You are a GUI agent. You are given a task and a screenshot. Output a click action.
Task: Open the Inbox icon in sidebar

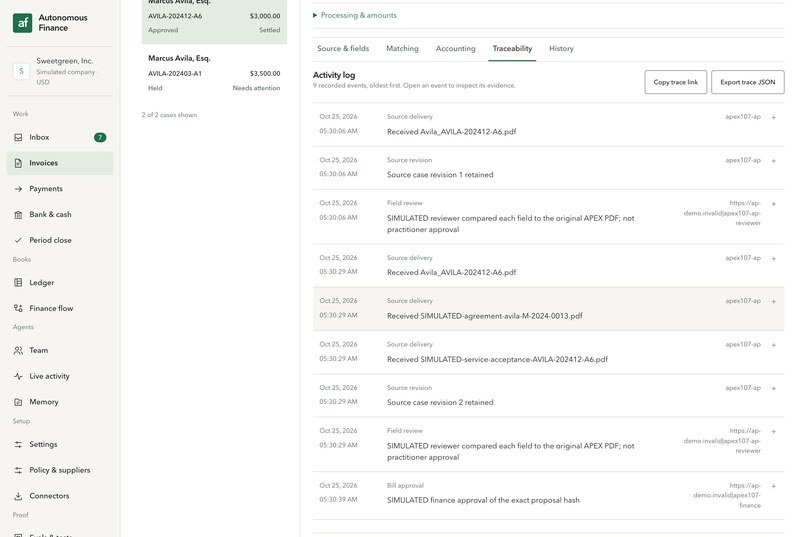18,137
